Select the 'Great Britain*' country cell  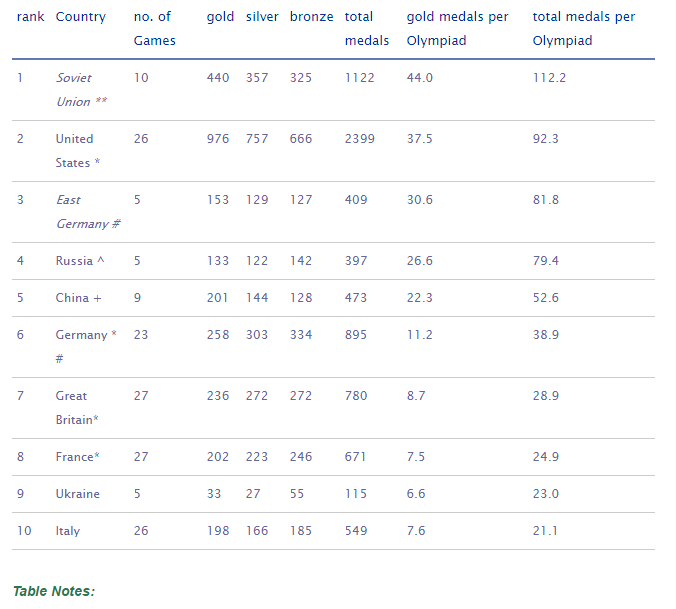[x=77, y=408]
